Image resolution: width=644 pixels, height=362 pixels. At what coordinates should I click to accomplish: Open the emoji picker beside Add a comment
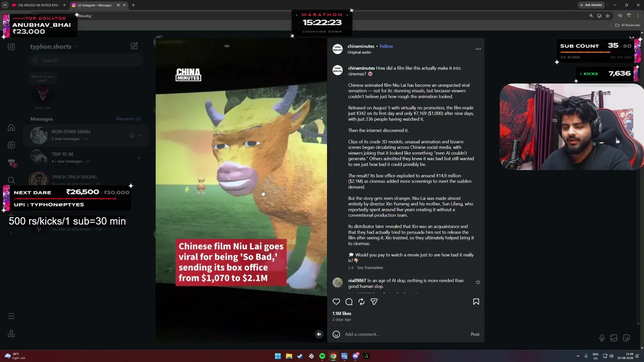click(x=336, y=334)
